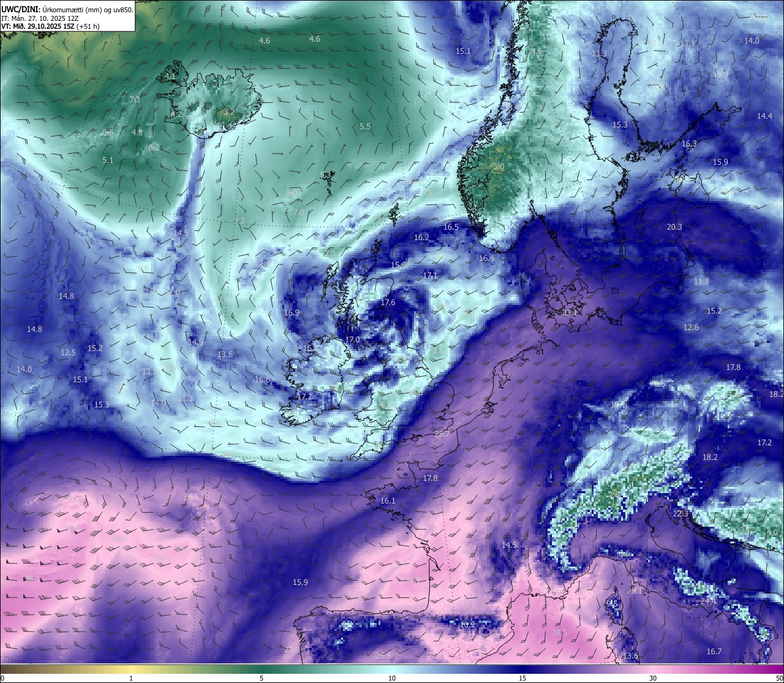Click the value '14.4' on the map
Screen dimensions: 784x683
point(764,116)
